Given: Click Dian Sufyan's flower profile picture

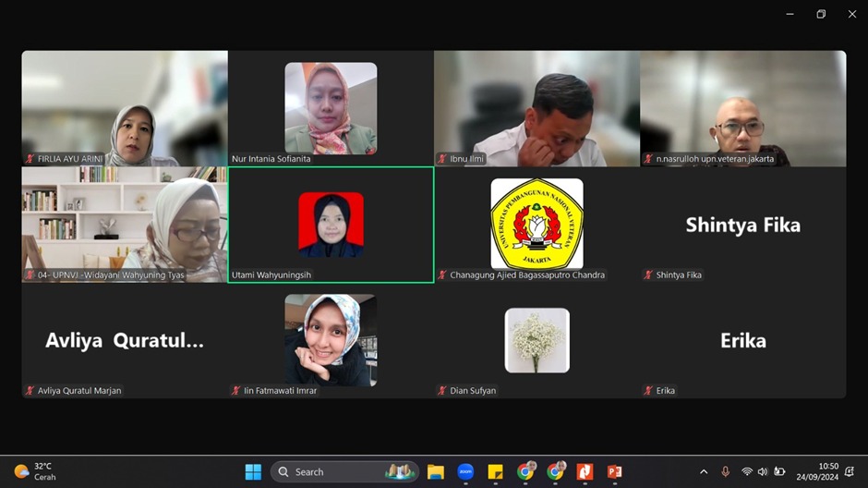Looking at the screenshot, I should click(536, 340).
